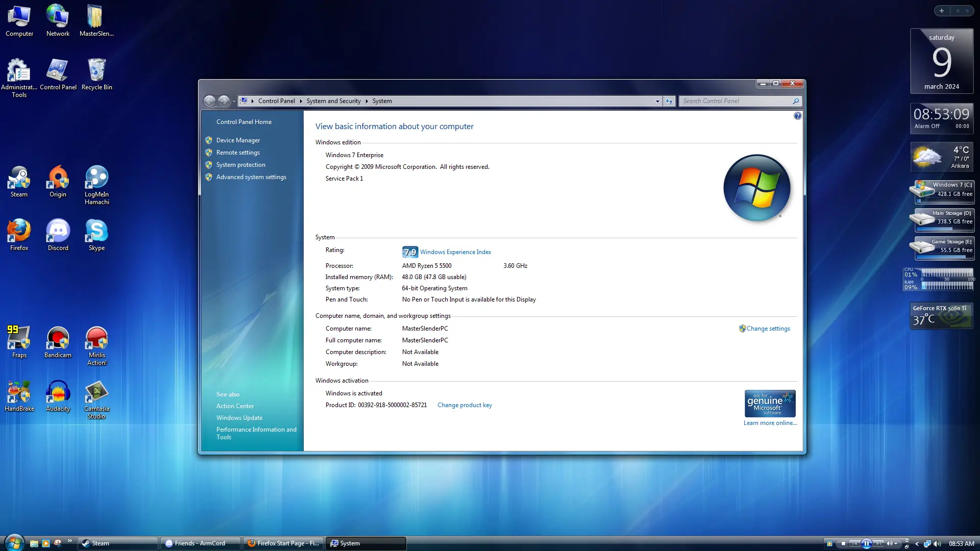
Task: Click Change settings for computer name
Action: [x=768, y=329]
